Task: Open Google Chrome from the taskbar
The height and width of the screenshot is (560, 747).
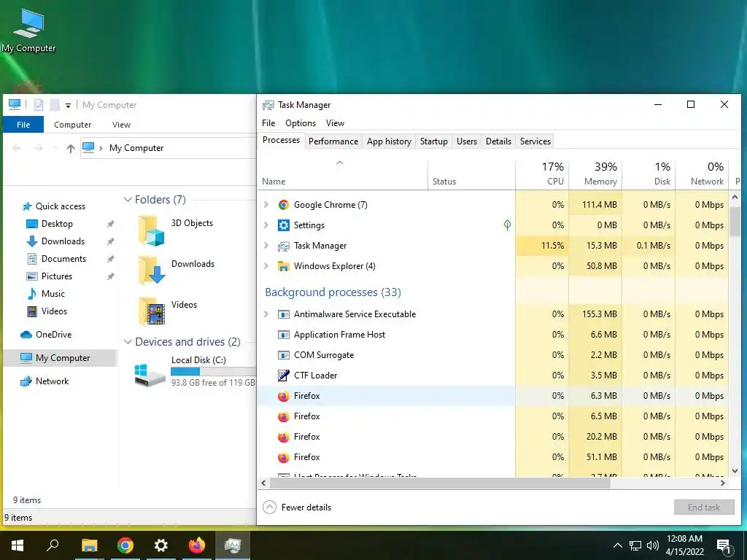Action: [x=125, y=545]
